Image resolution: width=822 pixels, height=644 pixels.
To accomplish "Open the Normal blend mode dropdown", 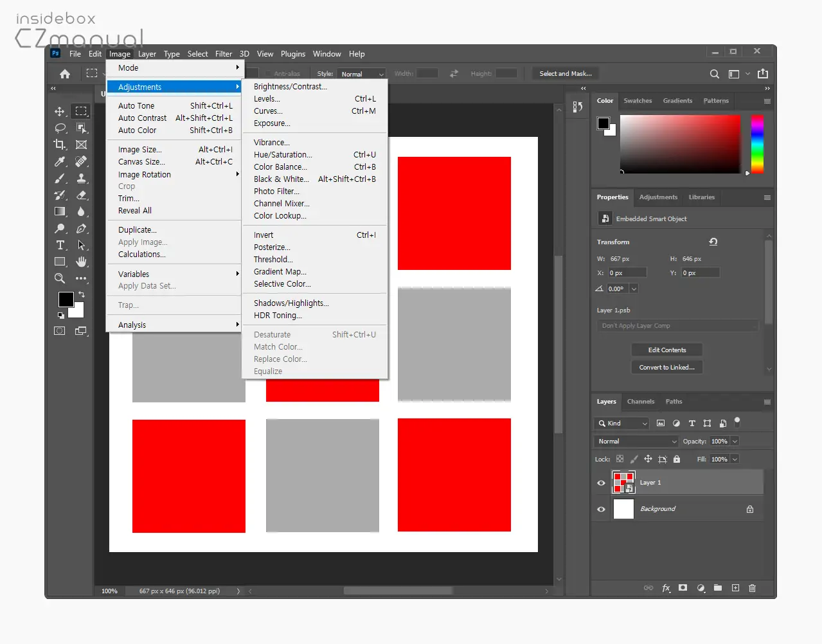I will coord(636,442).
